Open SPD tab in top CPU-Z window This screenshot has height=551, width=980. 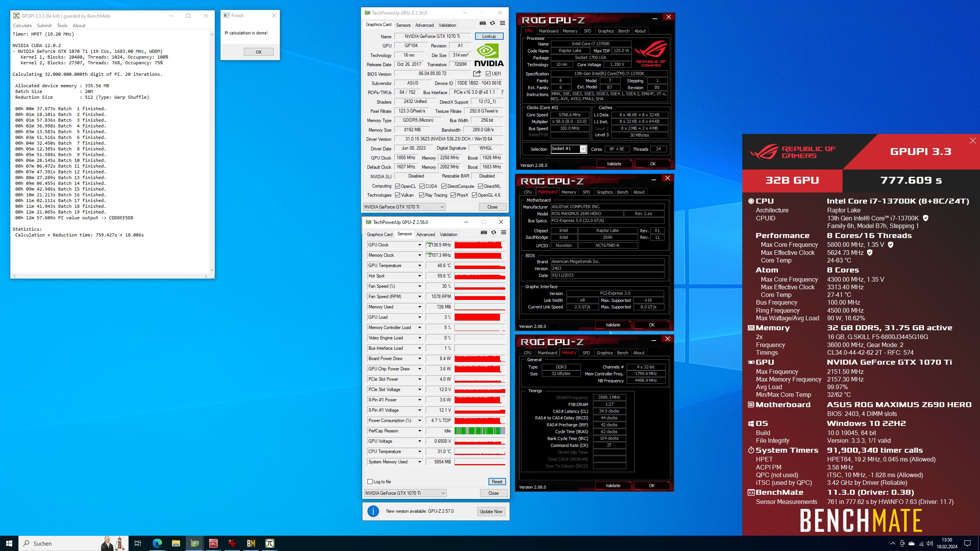pyautogui.click(x=587, y=31)
